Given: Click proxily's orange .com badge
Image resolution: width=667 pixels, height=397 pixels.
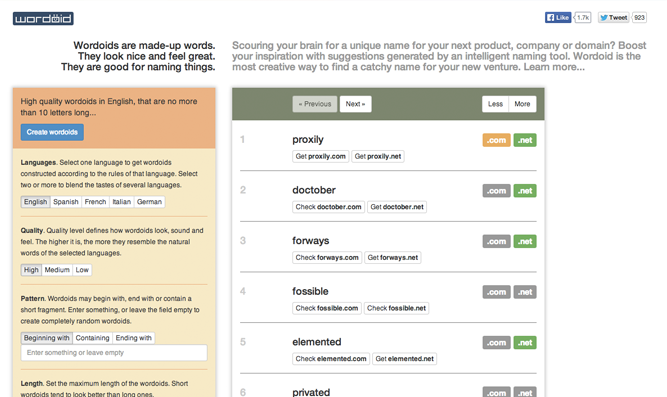Looking at the screenshot, I should coord(496,140).
